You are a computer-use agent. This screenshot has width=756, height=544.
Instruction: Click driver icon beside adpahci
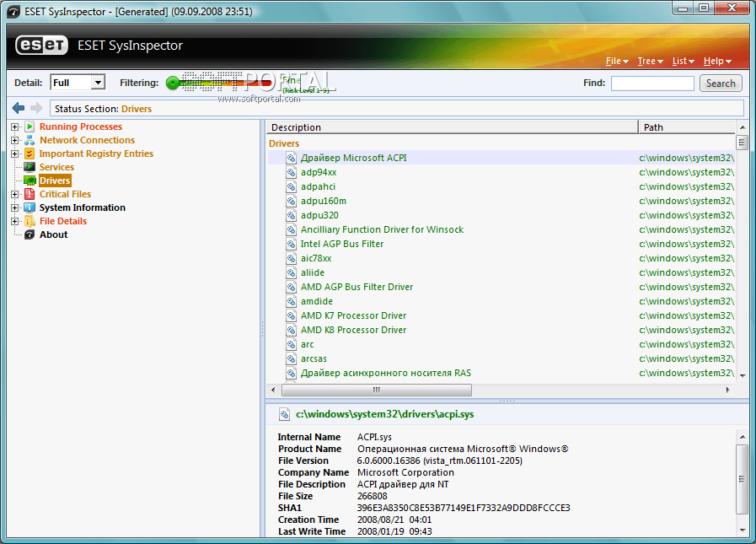pyautogui.click(x=292, y=186)
